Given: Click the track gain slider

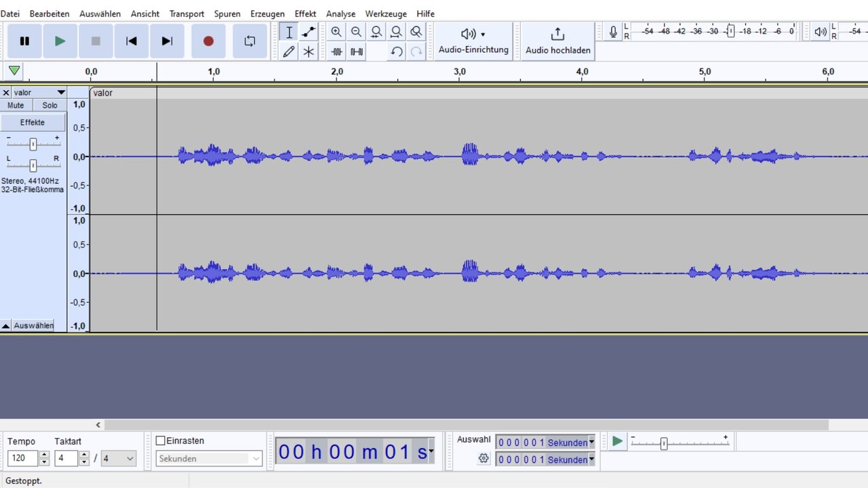Looking at the screenshot, I should click(33, 144).
